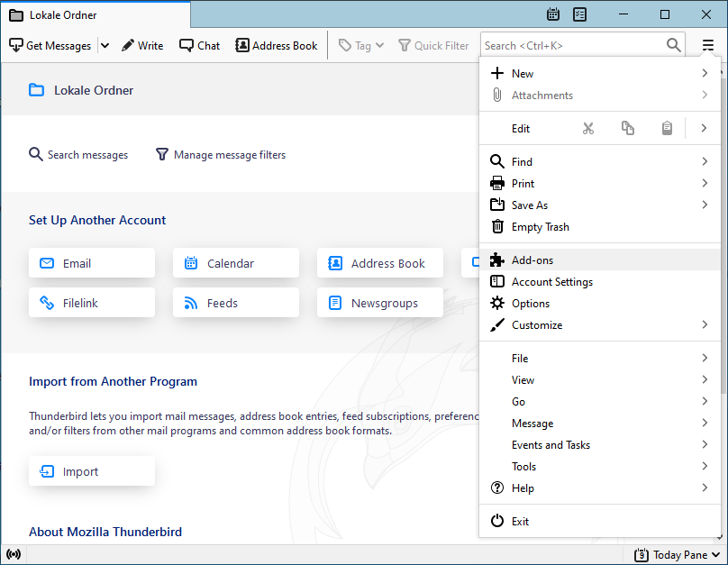Viewport: 728px width, 565px height.
Task: Click the Import button
Action: [x=92, y=471]
